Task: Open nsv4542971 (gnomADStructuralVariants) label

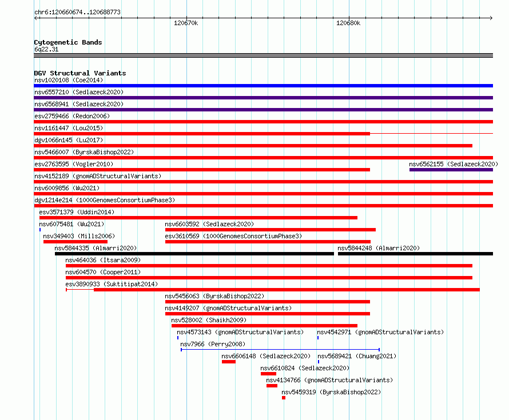Action: [x=380, y=332]
